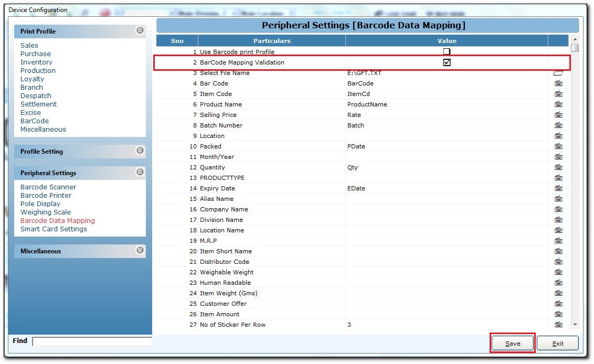Screen dimensions: 594x364
Task: Click keyboard icon in Expiry Date row
Action: coord(558,188)
